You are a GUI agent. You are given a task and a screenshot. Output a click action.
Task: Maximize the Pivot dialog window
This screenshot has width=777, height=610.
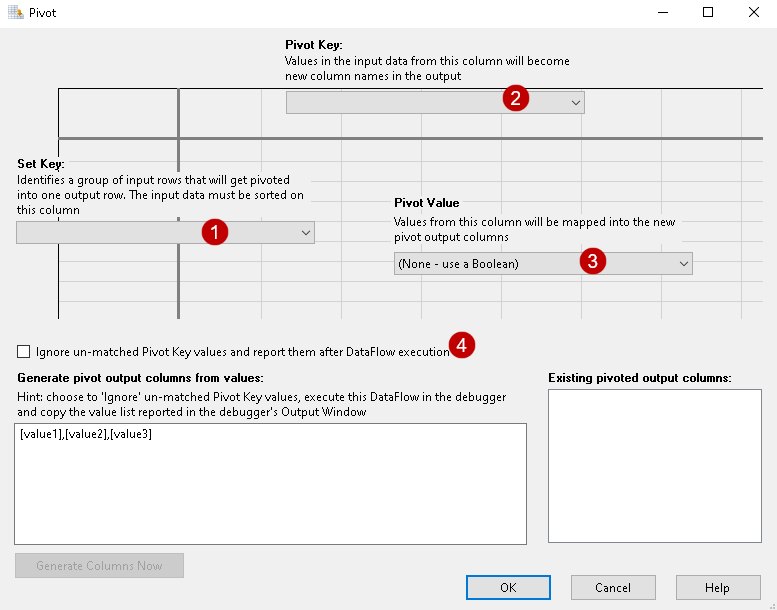(x=707, y=13)
